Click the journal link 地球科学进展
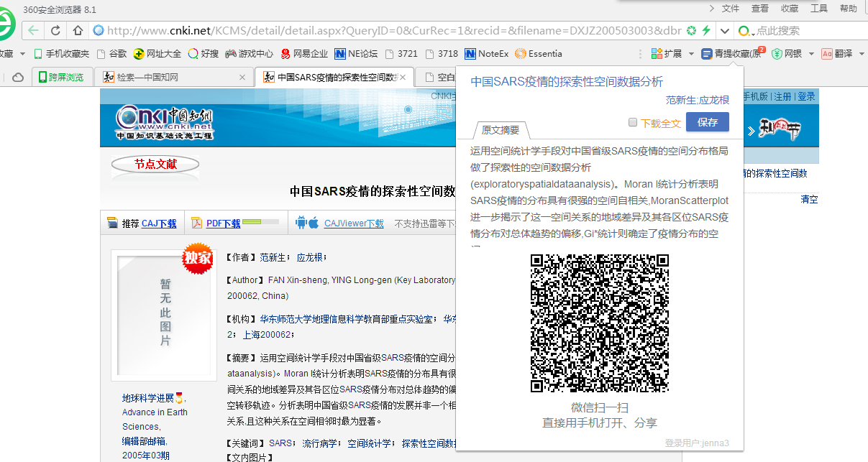 [x=148, y=398]
